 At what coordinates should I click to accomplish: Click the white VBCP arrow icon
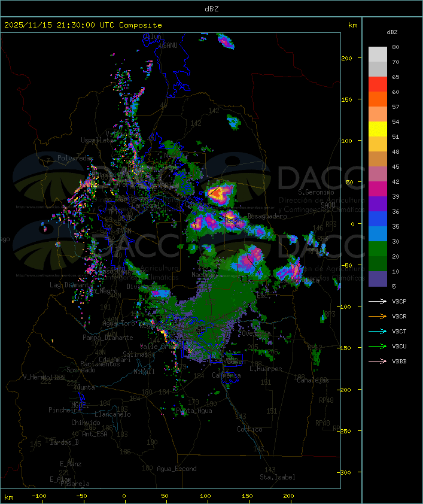tap(378, 301)
